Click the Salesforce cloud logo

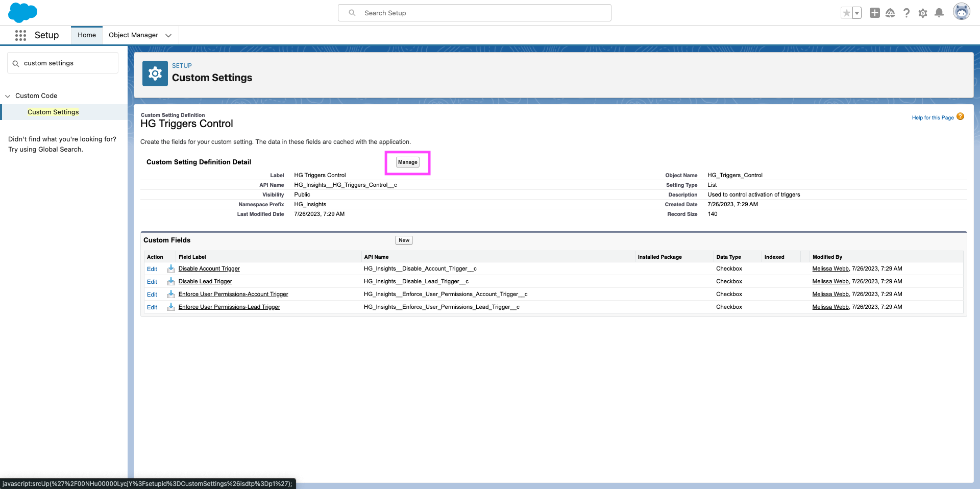[23, 13]
